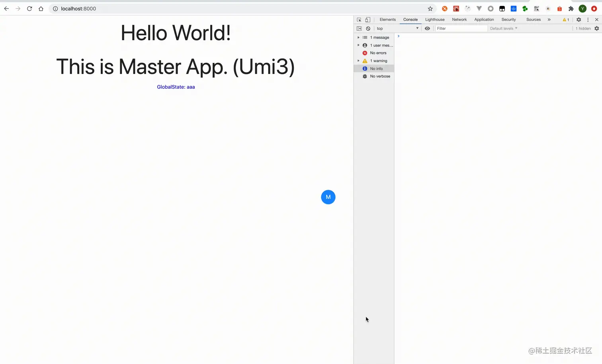This screenshot has height=364, width=602.
Task: Click the console prompt chevron
Action: pos(399,36)
